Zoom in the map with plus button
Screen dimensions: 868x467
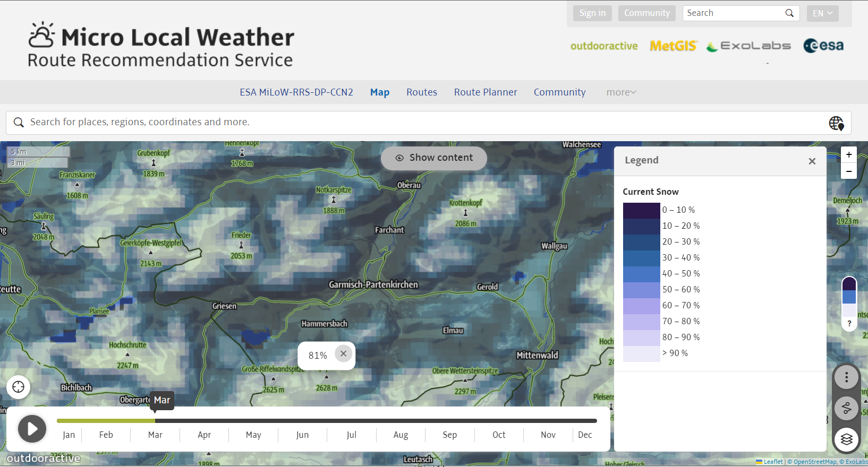849,154
